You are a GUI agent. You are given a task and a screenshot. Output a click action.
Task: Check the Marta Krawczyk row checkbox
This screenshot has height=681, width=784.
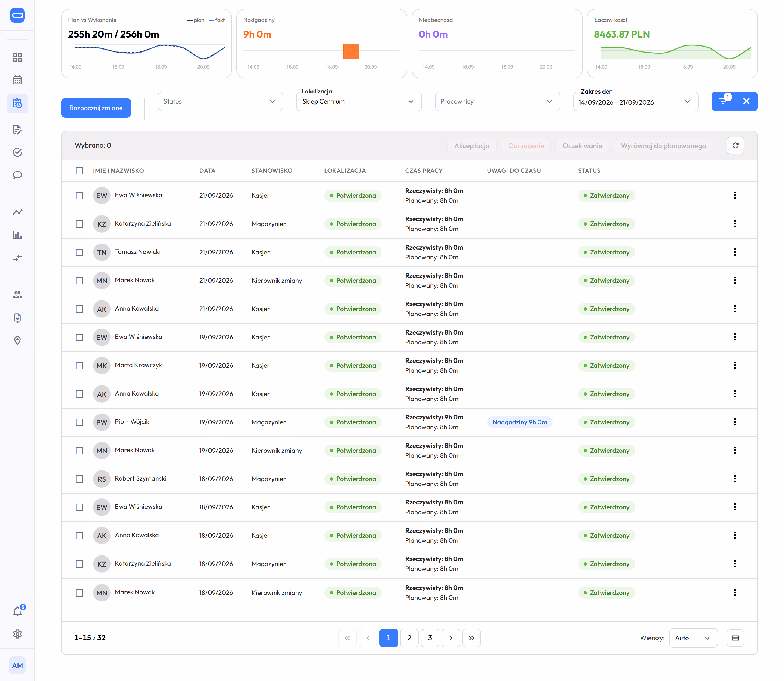[79, 366]
